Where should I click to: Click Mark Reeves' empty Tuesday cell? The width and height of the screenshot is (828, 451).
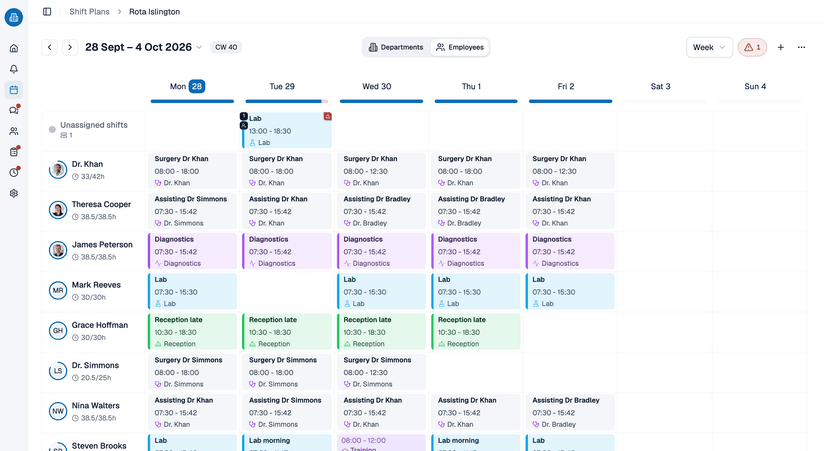coord(287,291)
